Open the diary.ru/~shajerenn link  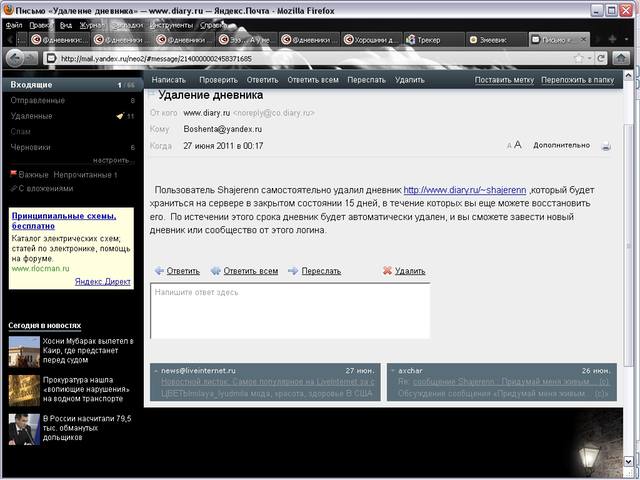(x=464, y=190)
